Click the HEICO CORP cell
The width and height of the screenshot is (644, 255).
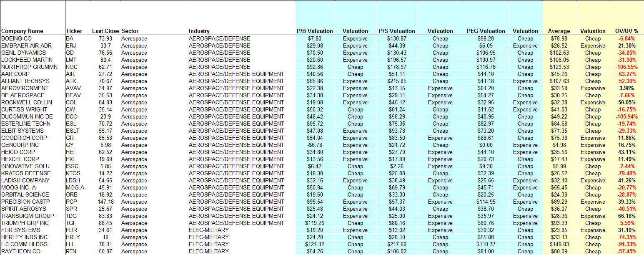pos(18,152)
